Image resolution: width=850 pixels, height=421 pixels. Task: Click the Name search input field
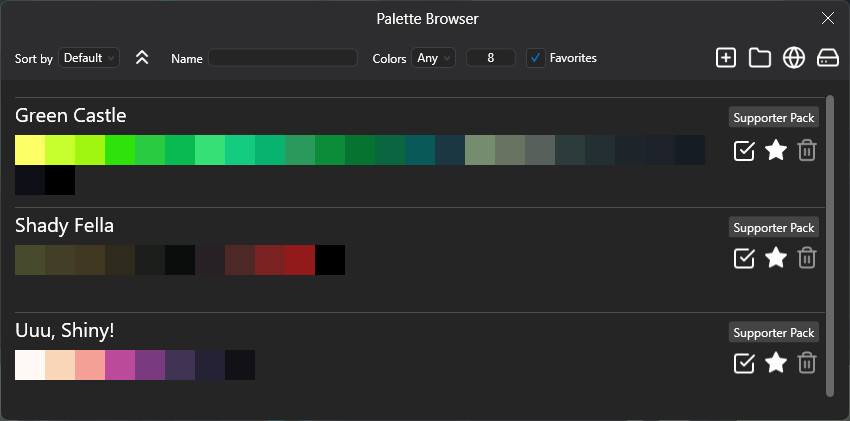tap(282, 58)
